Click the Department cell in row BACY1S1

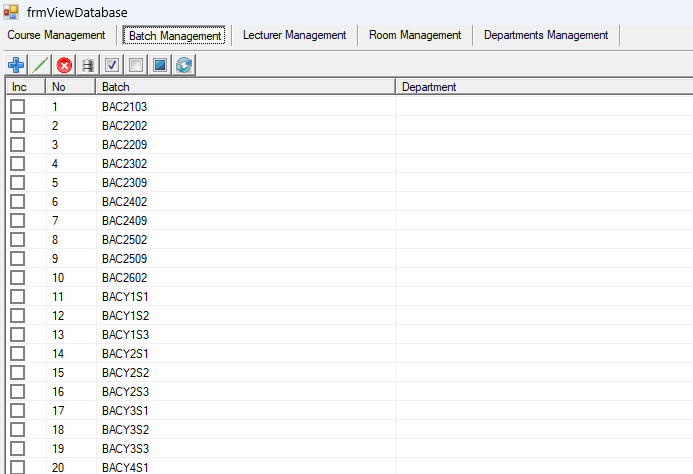click(545, 297)
